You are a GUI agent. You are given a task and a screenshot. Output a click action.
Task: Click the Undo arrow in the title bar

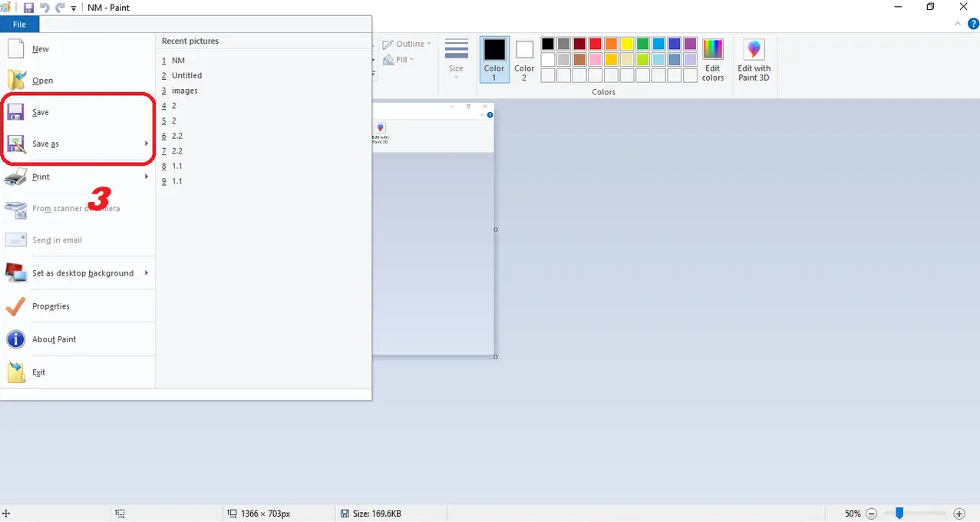tap(44, 7)
